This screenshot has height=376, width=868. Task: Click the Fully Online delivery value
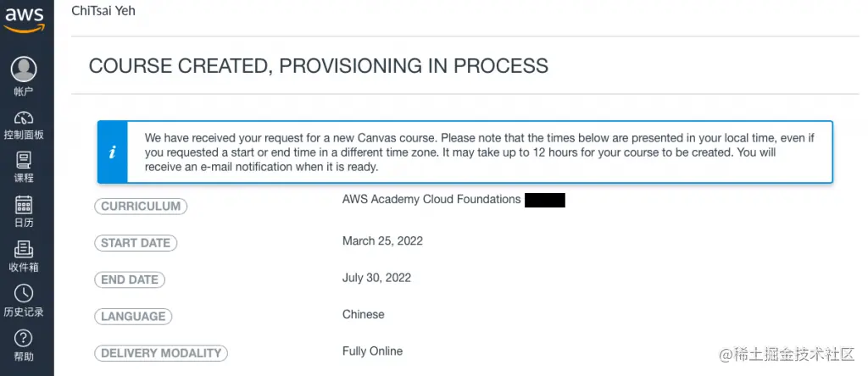pyautogui.click(x=373, y=351)
